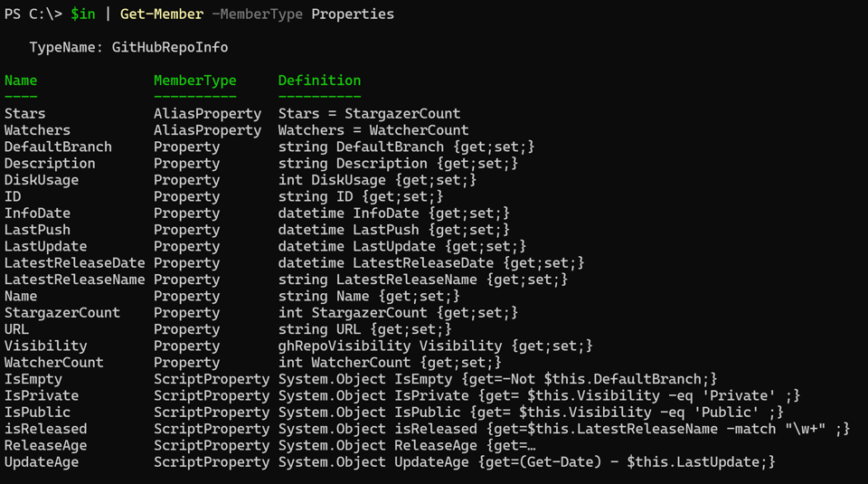Image resolution: width=868 pixels, height=484 pixels.
Task: Select the InfoDate property name
Action: coord(37,214)
